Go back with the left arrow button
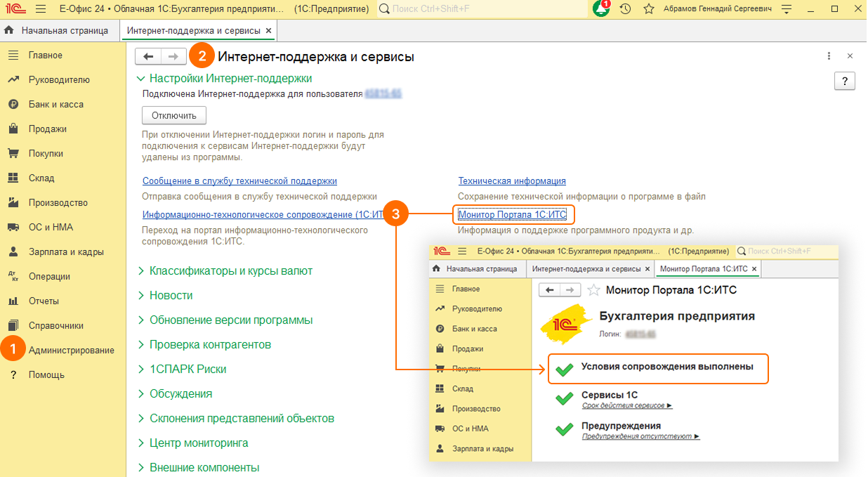The width and height of the screenshot is (868, 477). pos(148,57)
